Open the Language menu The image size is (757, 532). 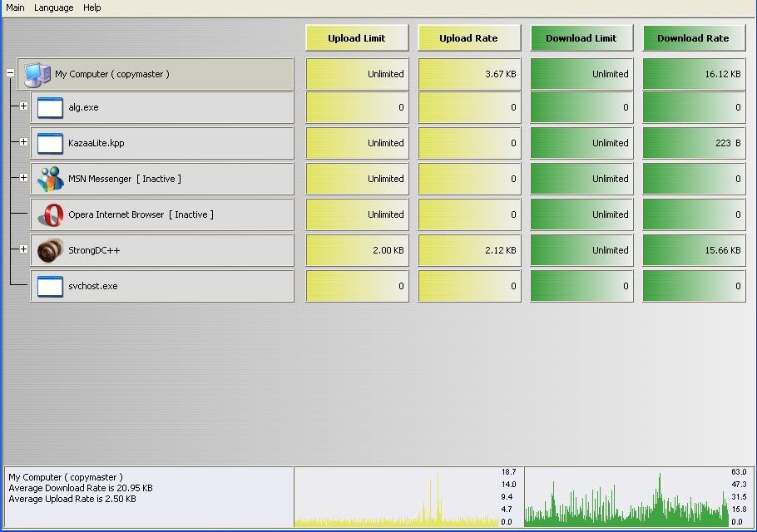point(53,7)
